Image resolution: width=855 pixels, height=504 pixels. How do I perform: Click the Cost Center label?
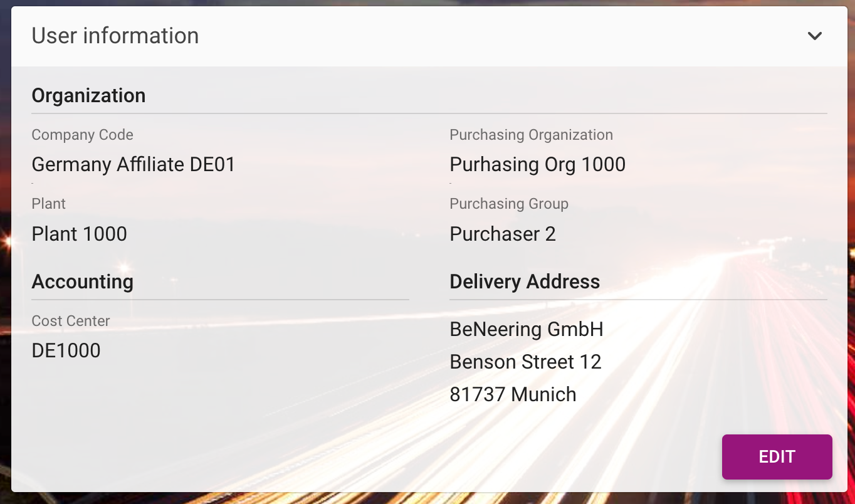click(70, 321)
